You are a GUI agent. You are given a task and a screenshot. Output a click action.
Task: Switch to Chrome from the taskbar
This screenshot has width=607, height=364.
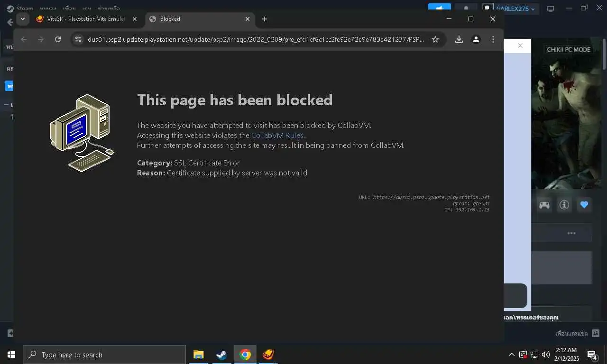point(245,355)
